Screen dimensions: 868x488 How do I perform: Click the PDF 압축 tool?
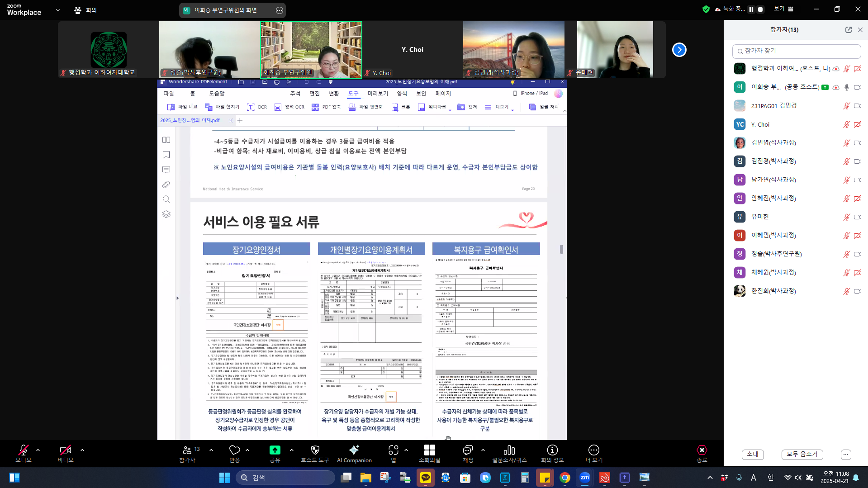[326, 107]
